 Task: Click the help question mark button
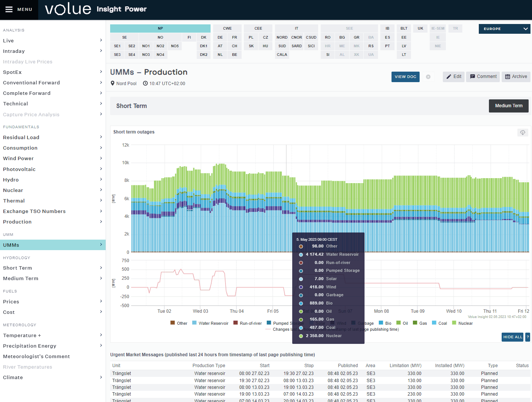[x=528, y=337]
